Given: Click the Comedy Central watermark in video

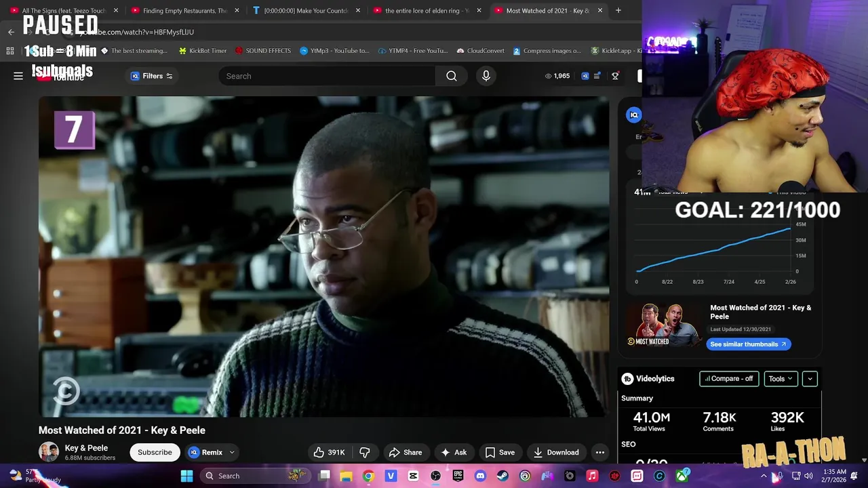Looking at the screenshot, I should (66, 391).
